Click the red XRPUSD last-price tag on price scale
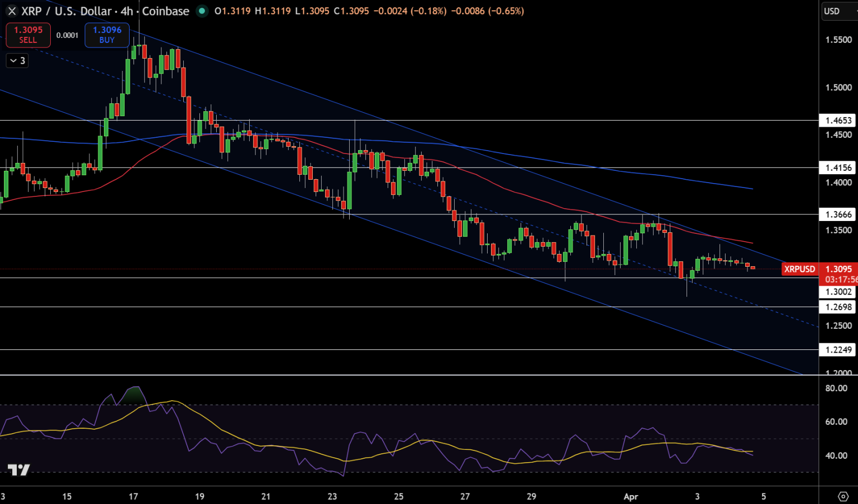Screen dimensions: 858x504 pyautogui.click(x=800, y=269)
